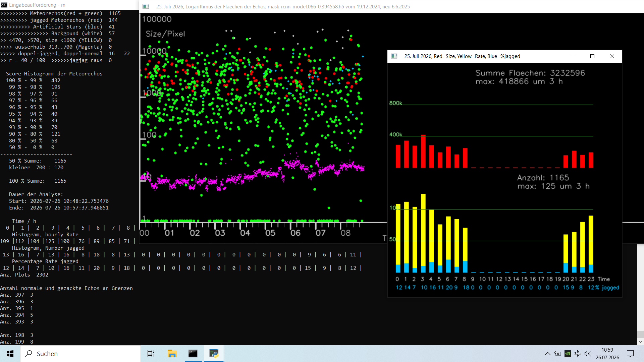
Task: Focus the Eingabeaufforderung window title bar
Action: click(69, 5)
